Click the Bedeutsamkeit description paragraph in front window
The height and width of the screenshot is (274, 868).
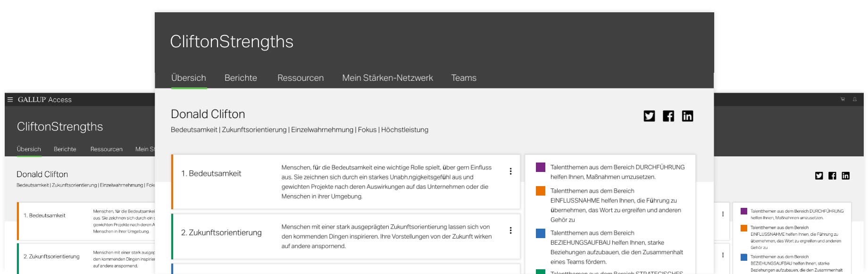click(386, 182)
